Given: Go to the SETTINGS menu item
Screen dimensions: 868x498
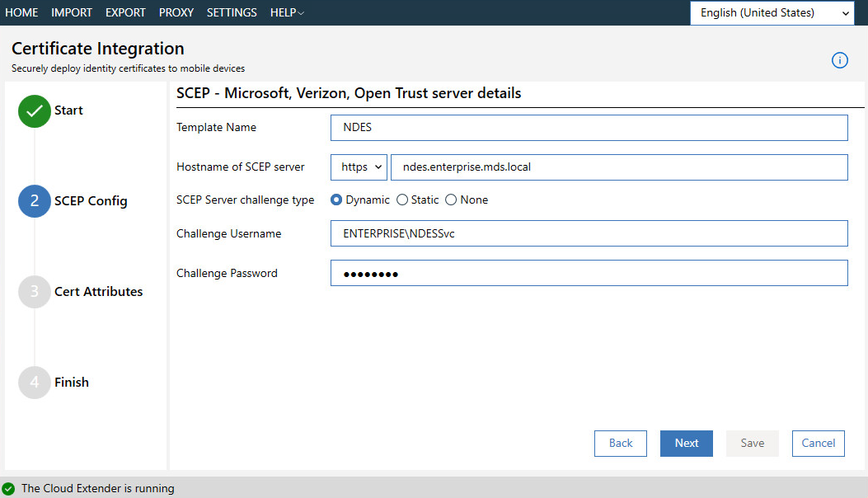Looking at the screenshot, I should 231,12.
